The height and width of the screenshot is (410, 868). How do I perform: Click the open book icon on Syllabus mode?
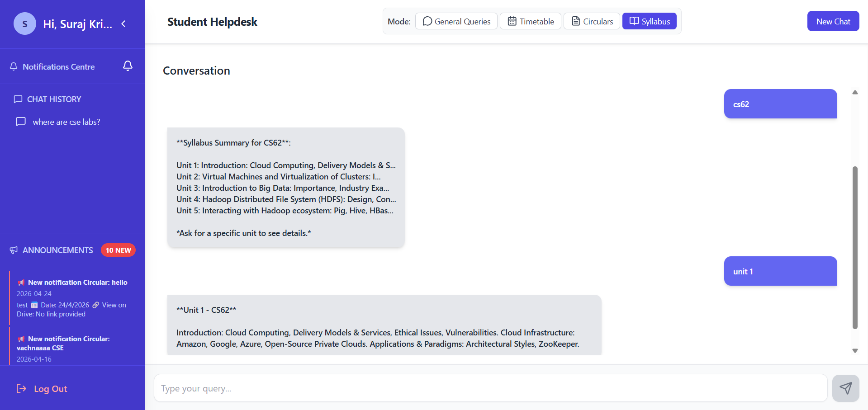point(634,21)
